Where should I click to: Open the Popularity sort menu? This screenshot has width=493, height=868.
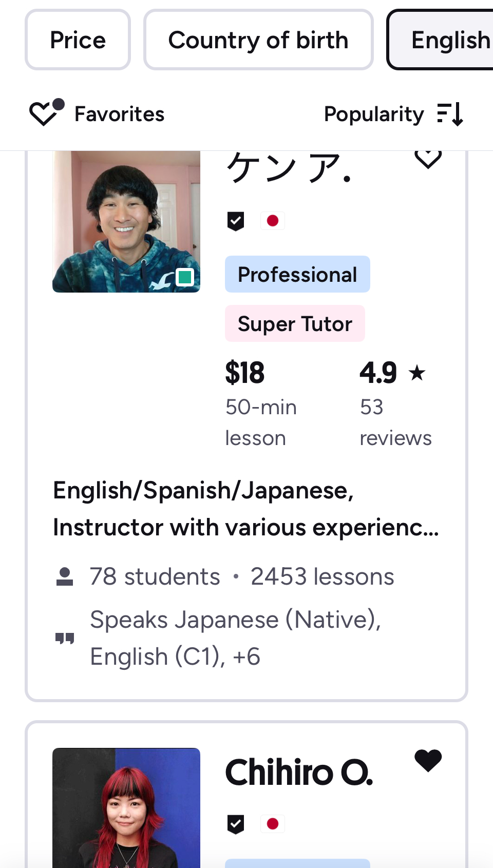[x=374, y=114]
